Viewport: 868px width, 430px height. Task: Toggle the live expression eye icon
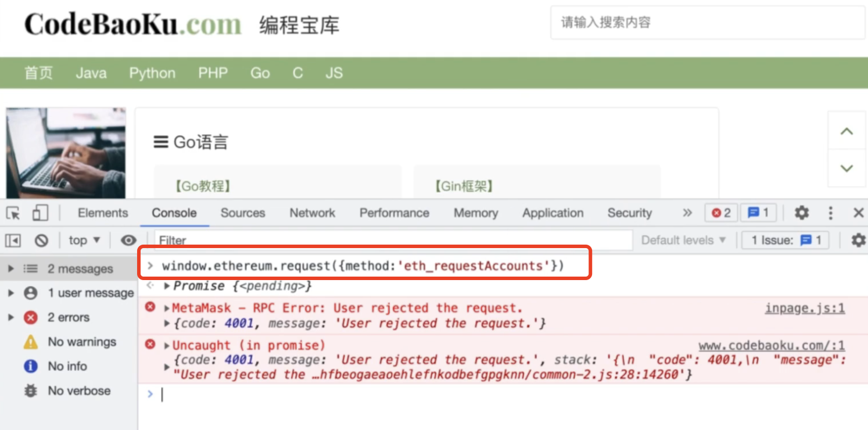[x=128, y=240]
